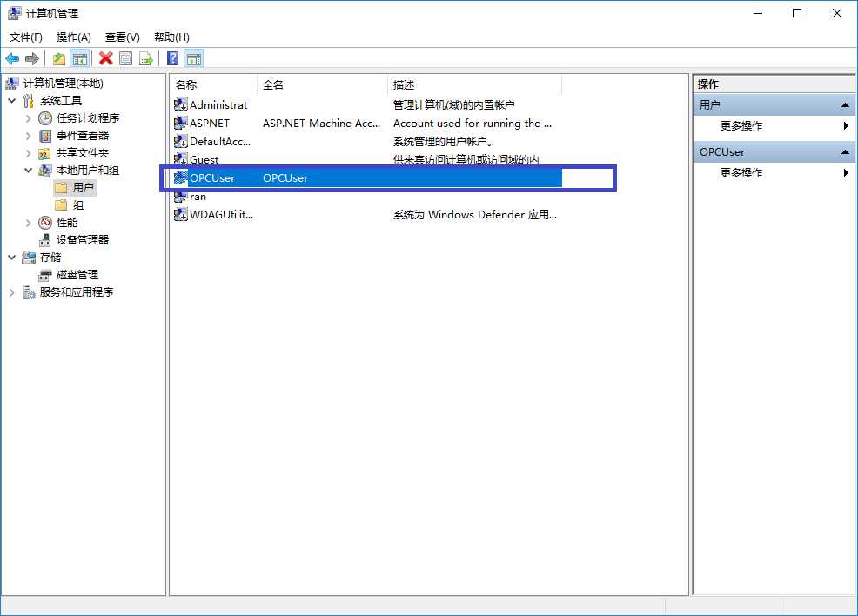Expand the 任务计划程序 node

[x=28, y=118]
